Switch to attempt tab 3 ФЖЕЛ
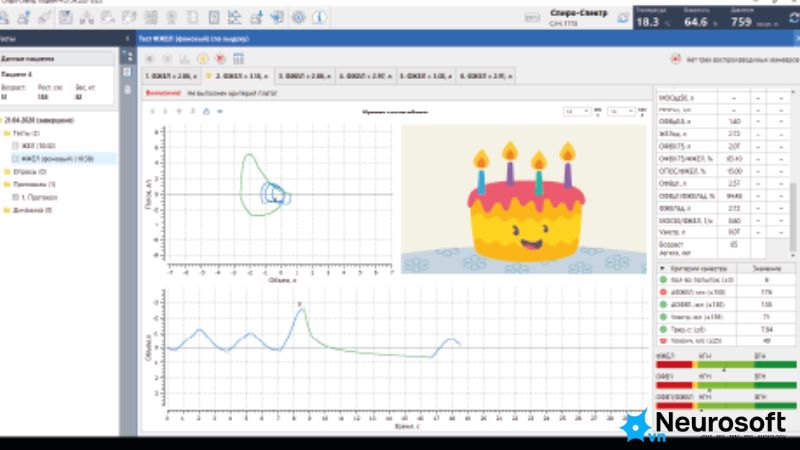The height and width of the screenshot is (450, 800). click(305, 76)
